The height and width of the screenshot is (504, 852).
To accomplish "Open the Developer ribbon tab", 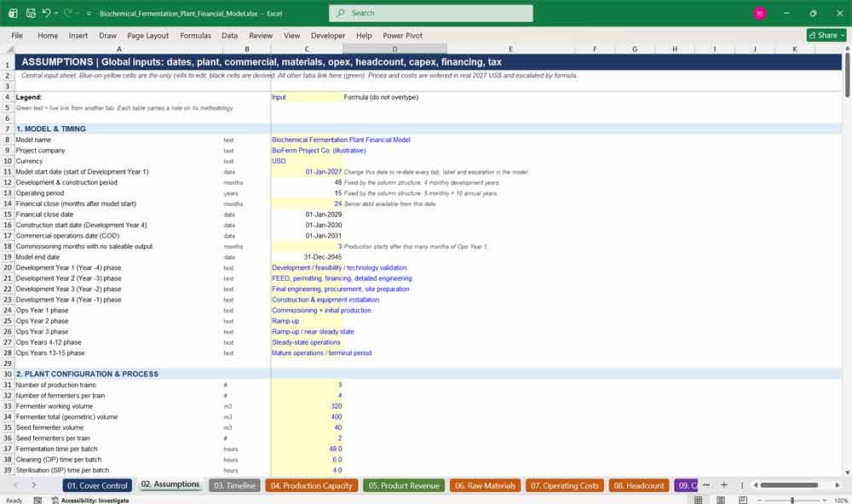I will 328,35.
